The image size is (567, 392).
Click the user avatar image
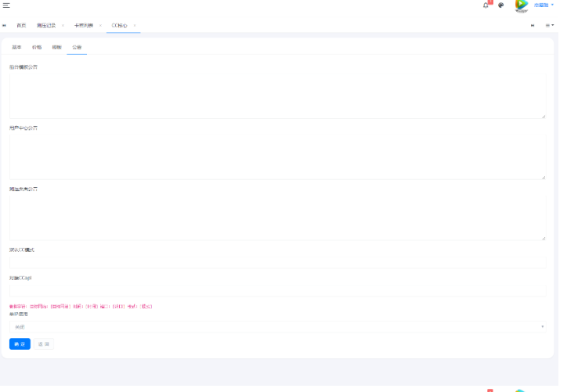[x=521, y=5]
